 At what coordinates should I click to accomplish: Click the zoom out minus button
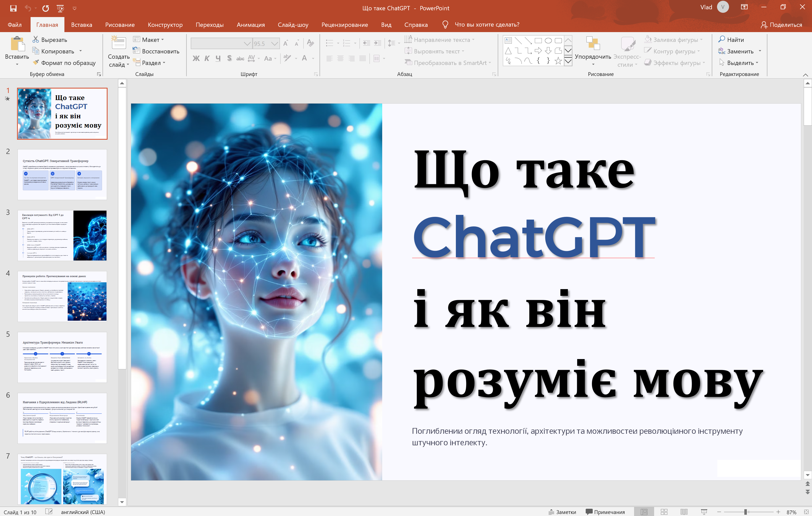click(719, 512)
